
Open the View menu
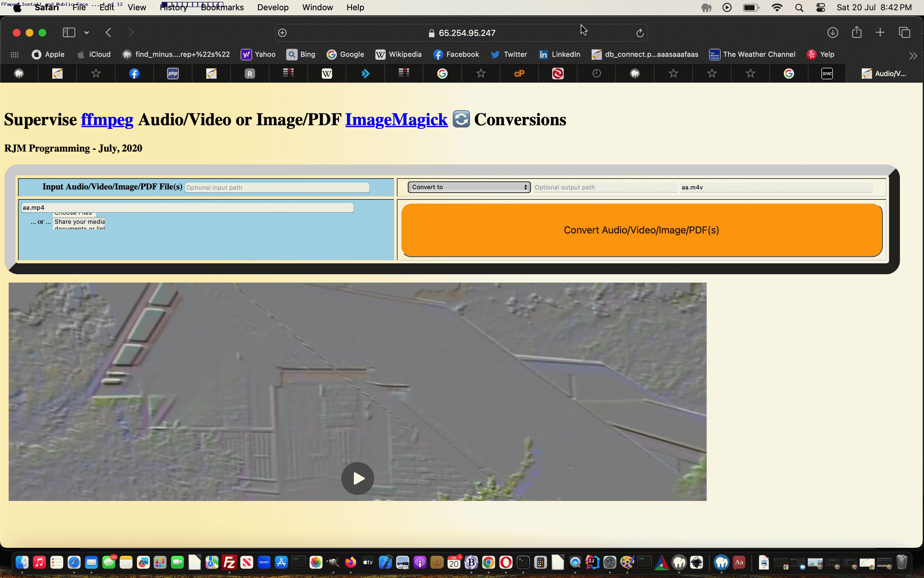pos(137,7)
